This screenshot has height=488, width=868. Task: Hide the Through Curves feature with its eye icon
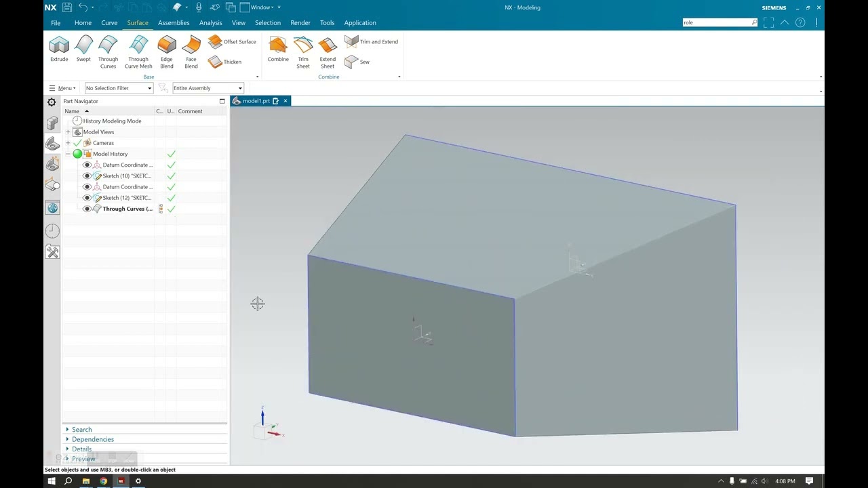pyautogui.click(x=87, y=209)
